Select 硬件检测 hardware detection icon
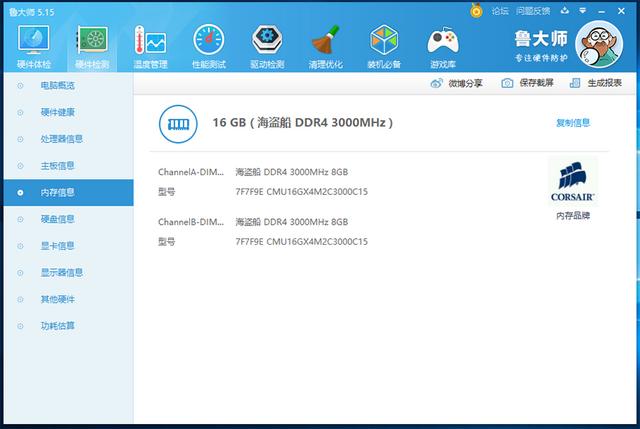 [x=92, y=45]
